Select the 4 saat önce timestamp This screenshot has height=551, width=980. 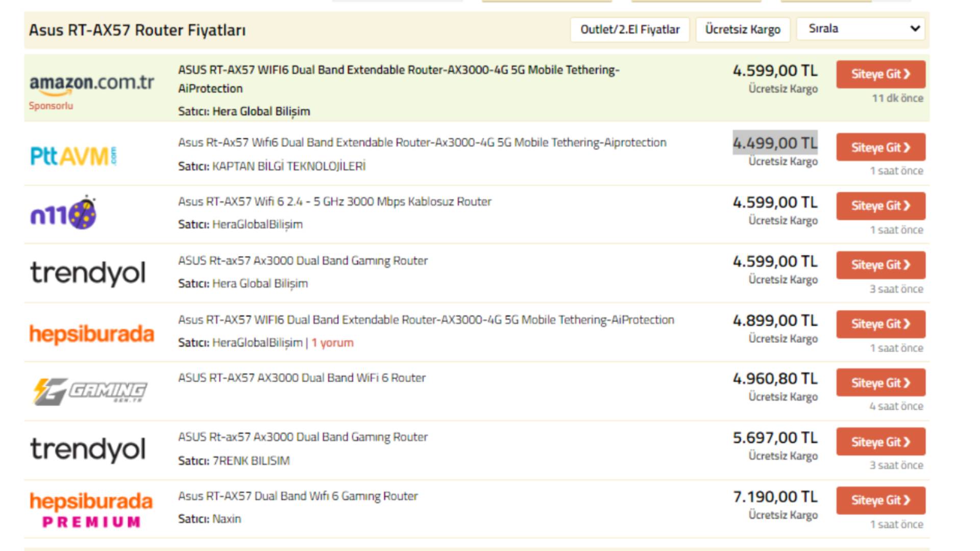tap(896, 407)
